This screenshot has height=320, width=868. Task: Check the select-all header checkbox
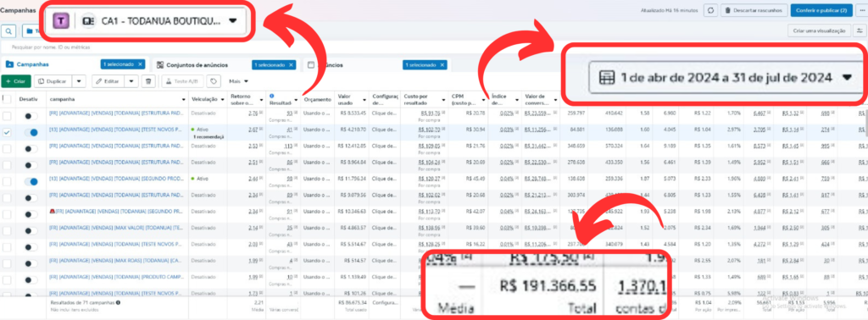(7, 99)
